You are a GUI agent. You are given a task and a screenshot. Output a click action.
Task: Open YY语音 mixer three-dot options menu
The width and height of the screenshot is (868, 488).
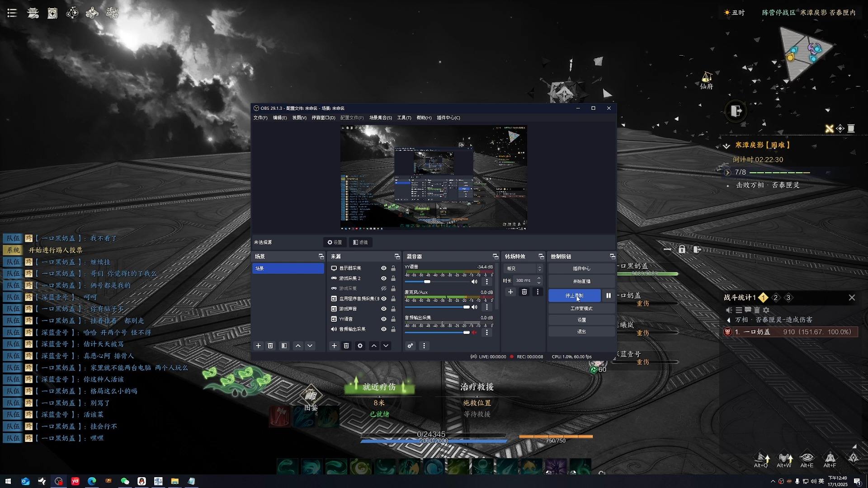point(487,282)
